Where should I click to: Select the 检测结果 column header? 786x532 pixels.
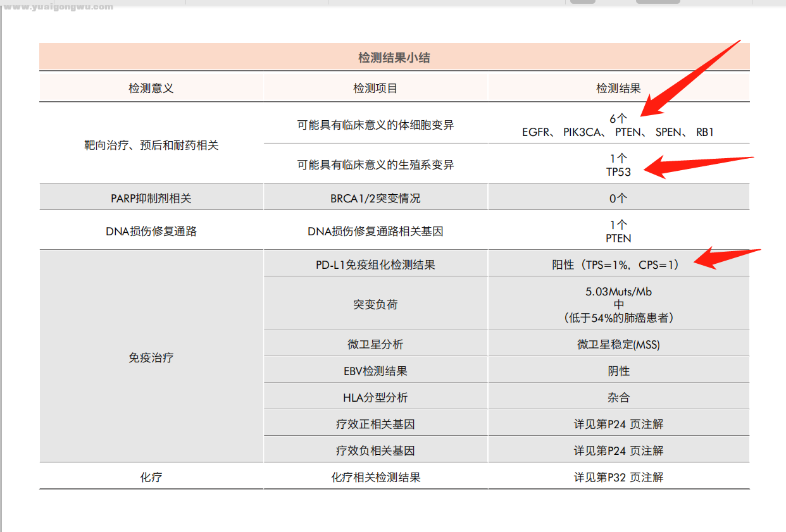[x=618, y=89]
